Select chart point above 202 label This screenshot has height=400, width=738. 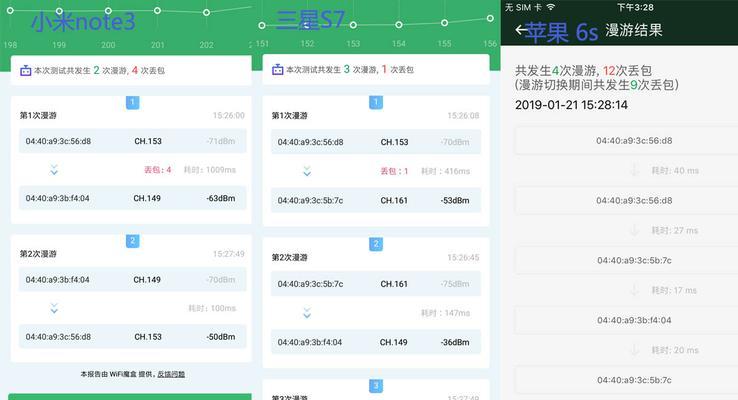(206, 13)
